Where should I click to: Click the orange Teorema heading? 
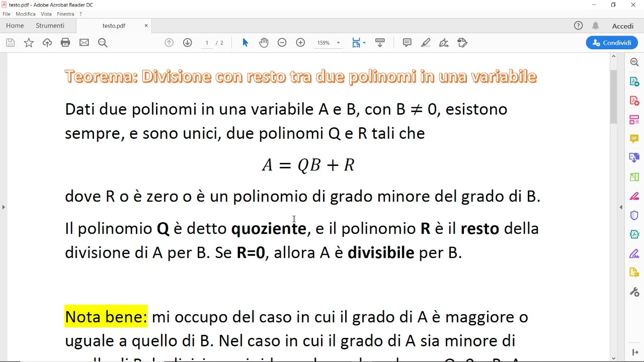pyautogui.click(x=301, y=76)
